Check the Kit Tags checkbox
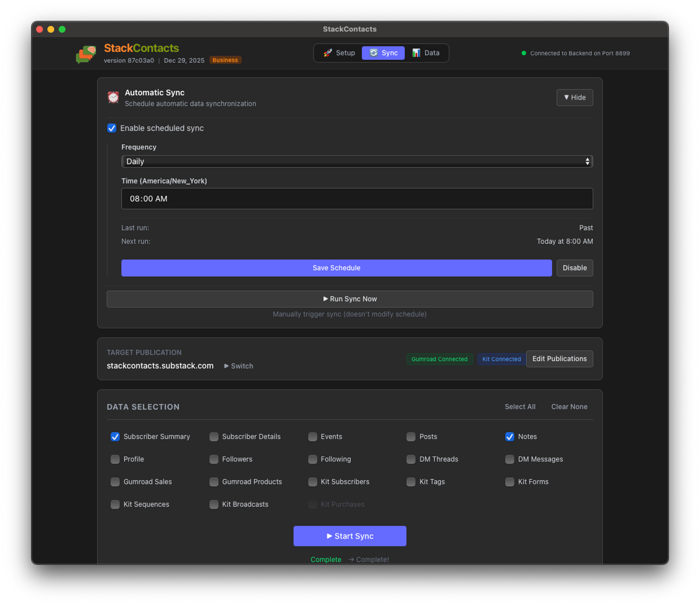Viewport: 700px width, 606px height. 411,482
